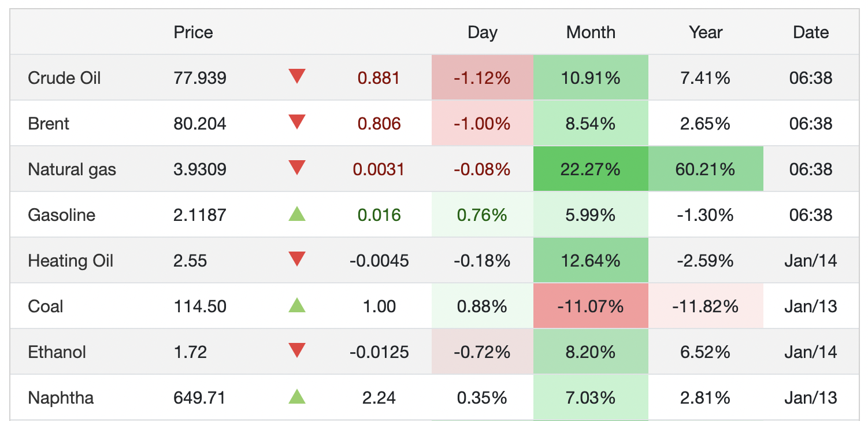This screenshot has height=421, width=868.
Task: Select Ethanol price 1.72
Action: pyautogui.click(x=190, y=352)
